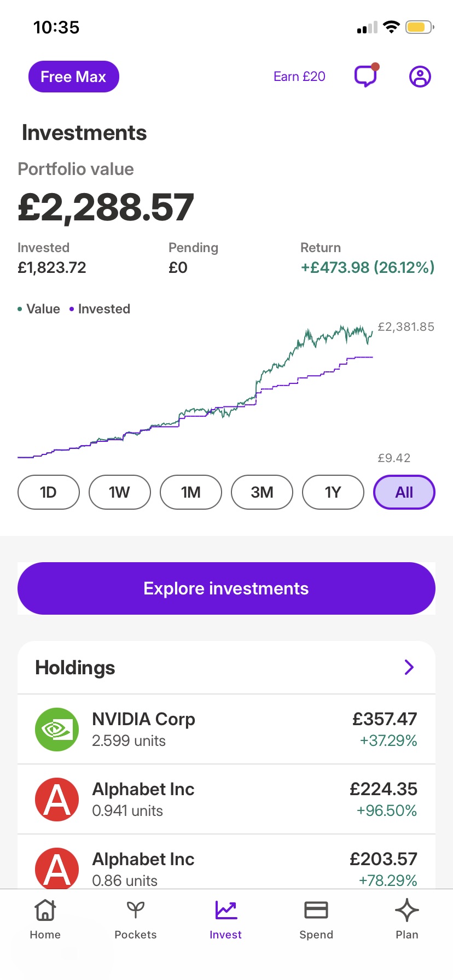Tap the Free Max button
This screenshot has height=980, width=453.
pos(74,77)
